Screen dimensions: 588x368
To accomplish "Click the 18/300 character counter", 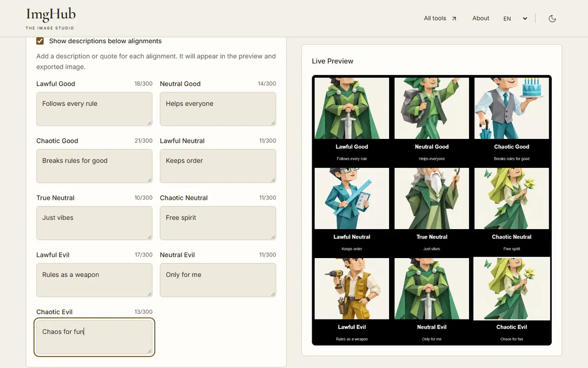I will click(x=144, y=84).
